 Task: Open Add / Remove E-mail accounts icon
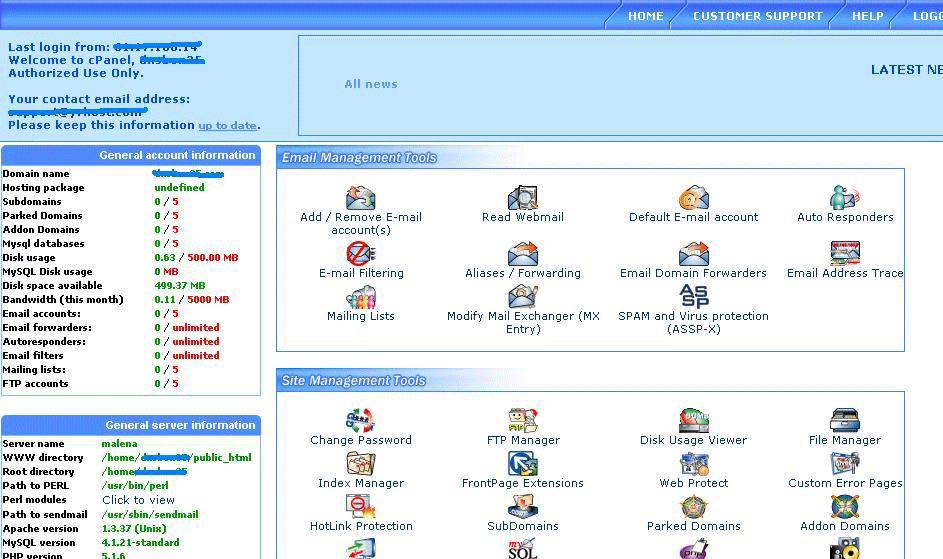point(361,198)
